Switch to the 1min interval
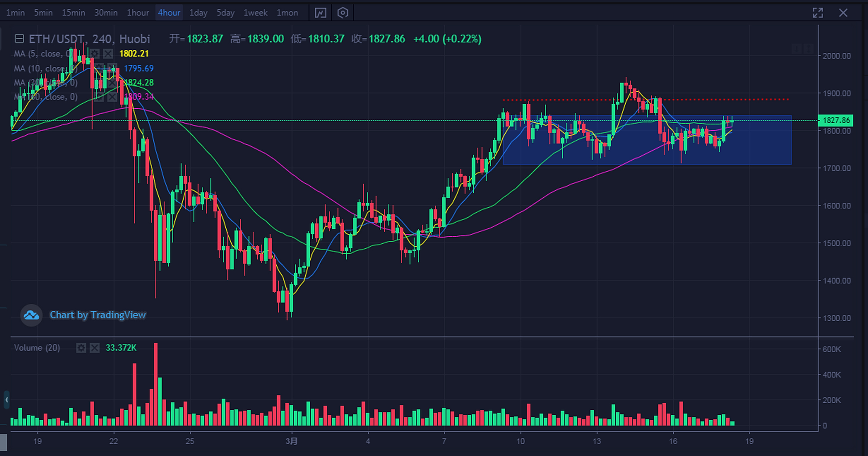 pos(16,13)
